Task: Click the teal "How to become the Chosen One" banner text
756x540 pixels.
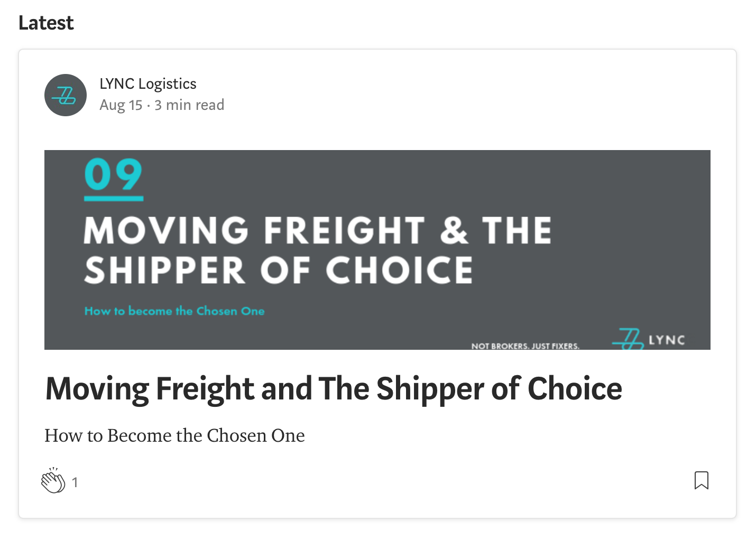Action: tap(174, 311)
